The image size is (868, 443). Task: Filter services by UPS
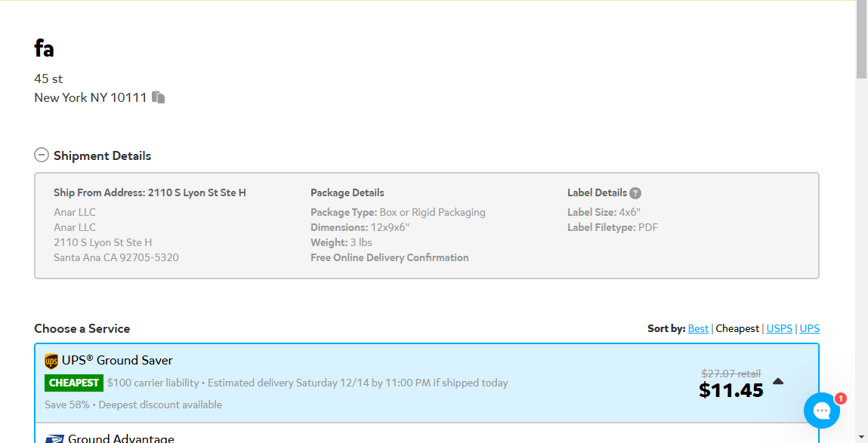pos(809,328)
